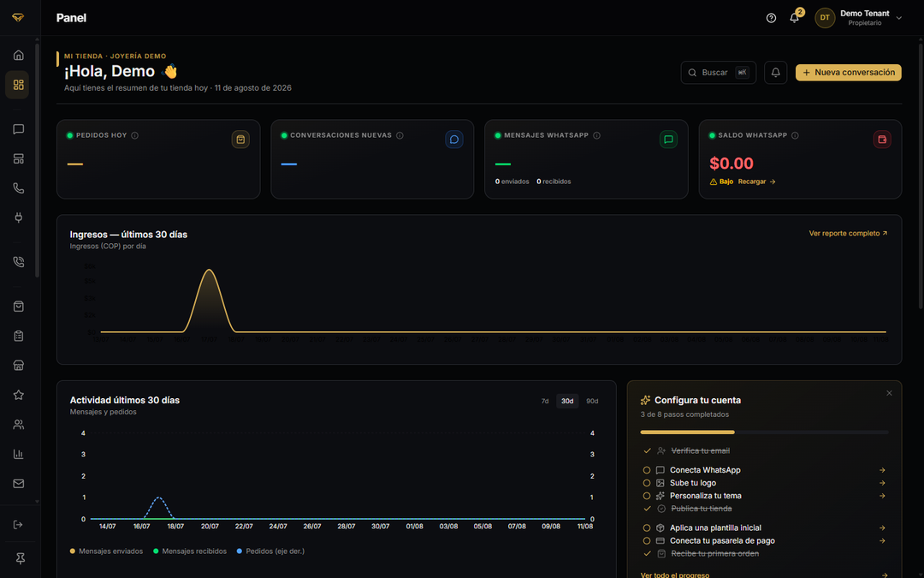Click info icon next to Conversaciones Nuevas
Image resolution: width=924 pixels, height=578 pixels.
point(400,135)
